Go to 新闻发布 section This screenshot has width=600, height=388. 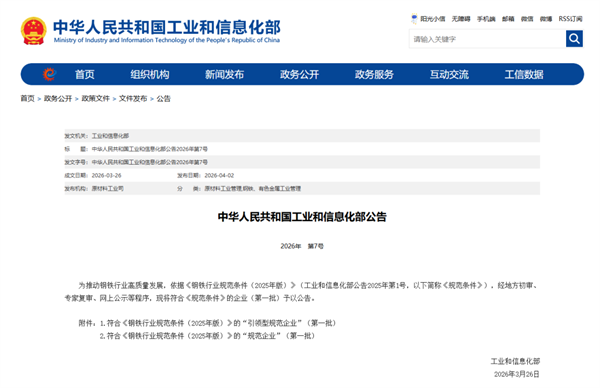click(224, 74)
